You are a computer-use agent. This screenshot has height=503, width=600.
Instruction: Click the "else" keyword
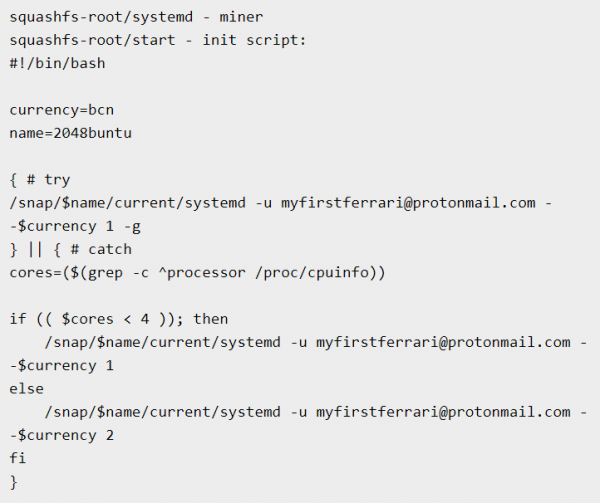tap(26, 388)
